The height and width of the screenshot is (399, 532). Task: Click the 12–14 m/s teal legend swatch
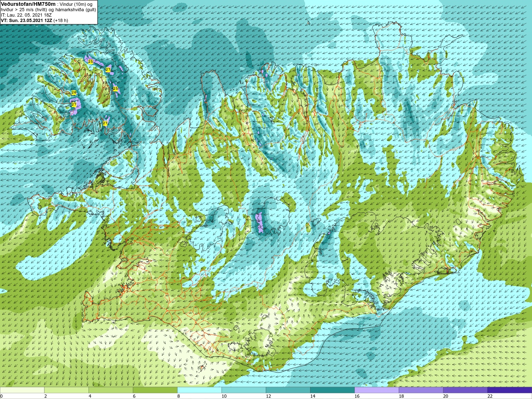[288, 390]
